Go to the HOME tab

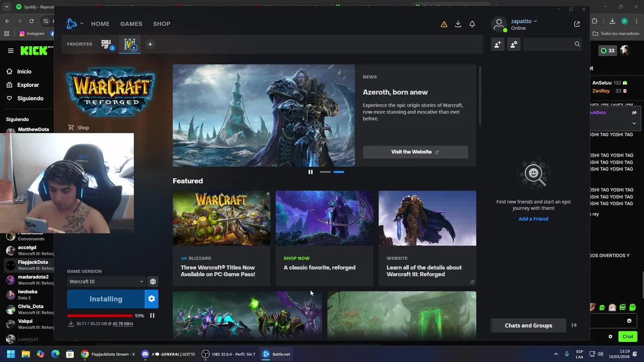[x=100, y=24]
